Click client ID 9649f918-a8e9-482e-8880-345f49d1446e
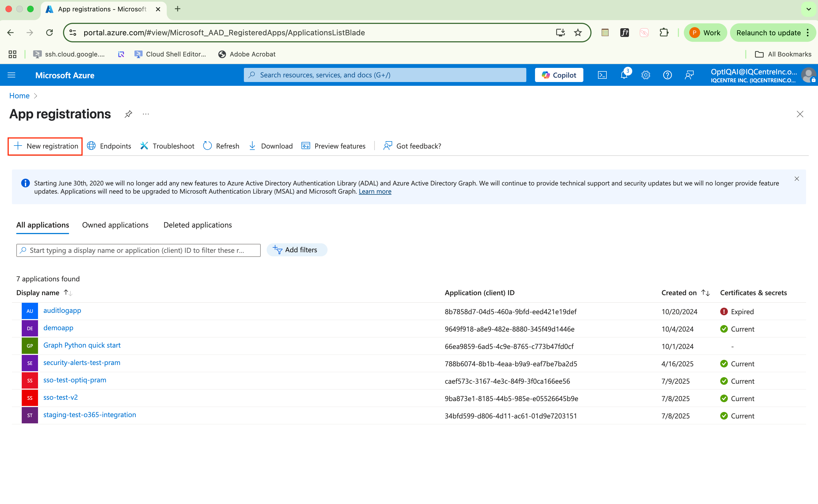The width and height of the screenshot is (818, 504). 509,329
